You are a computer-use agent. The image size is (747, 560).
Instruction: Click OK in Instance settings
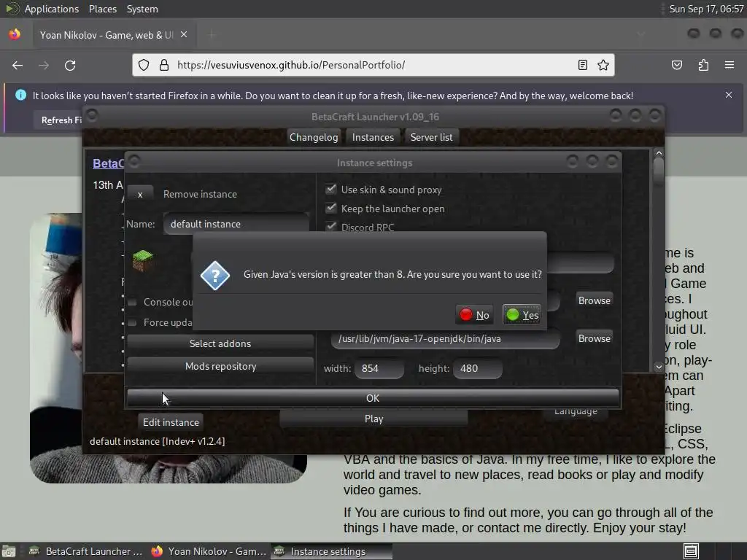click(x=373, y=398)
